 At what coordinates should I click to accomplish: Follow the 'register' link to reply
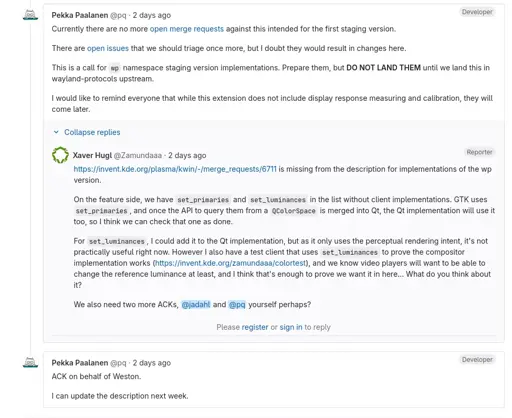pyautogui.click(x=255, y=327)
